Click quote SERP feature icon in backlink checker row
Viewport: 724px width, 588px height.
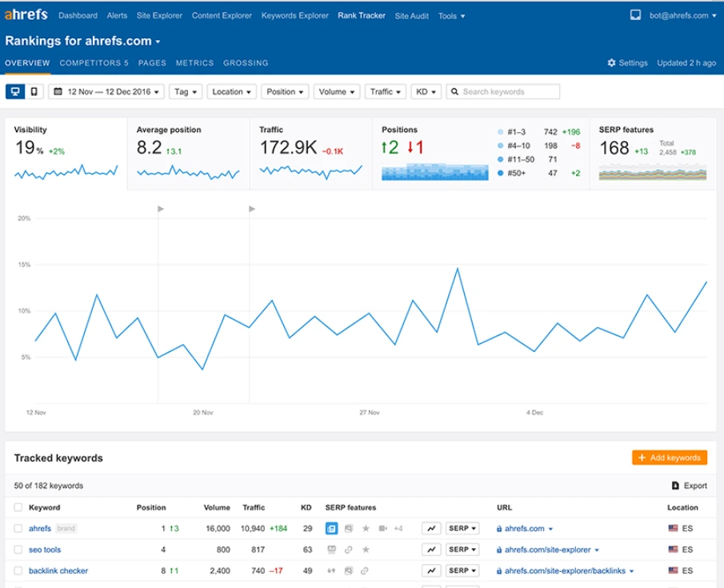click(331, 571)
